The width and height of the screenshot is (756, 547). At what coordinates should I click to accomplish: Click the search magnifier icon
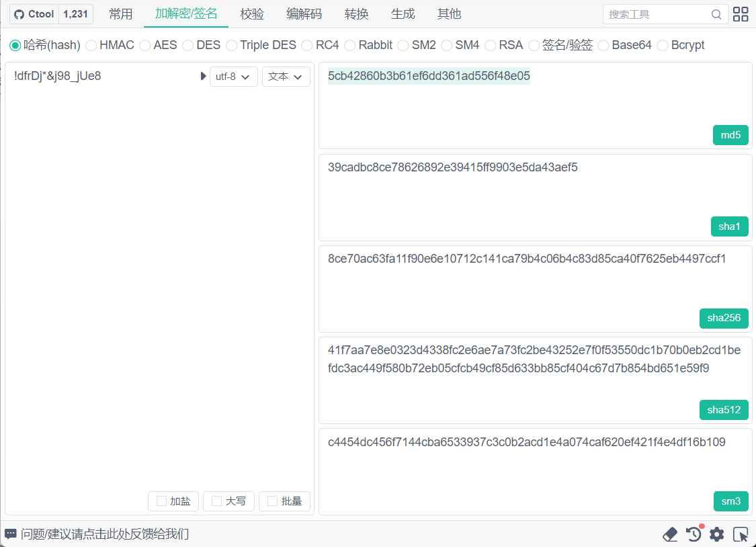click(716, 15)
